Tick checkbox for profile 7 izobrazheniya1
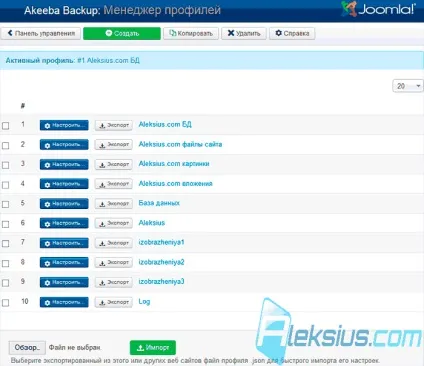Viewport: 424px width, 366px height. point(6,244)
